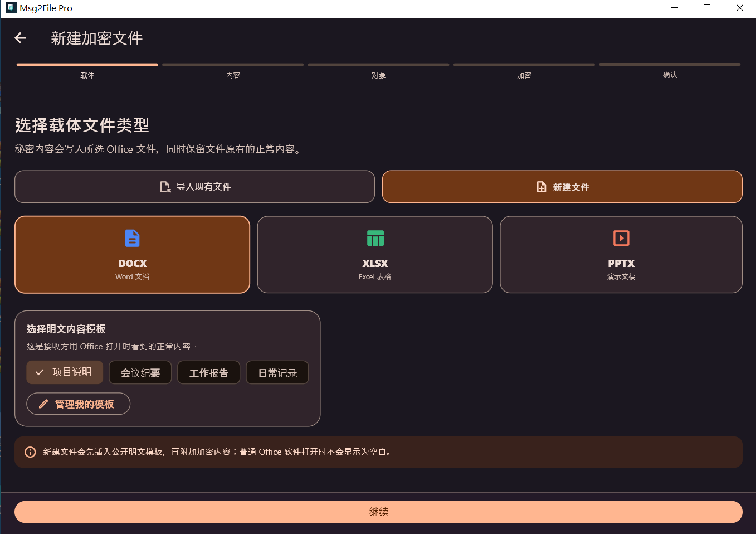Go to the 确认 step
The image size is (756, 534).
tap(670, 71)
